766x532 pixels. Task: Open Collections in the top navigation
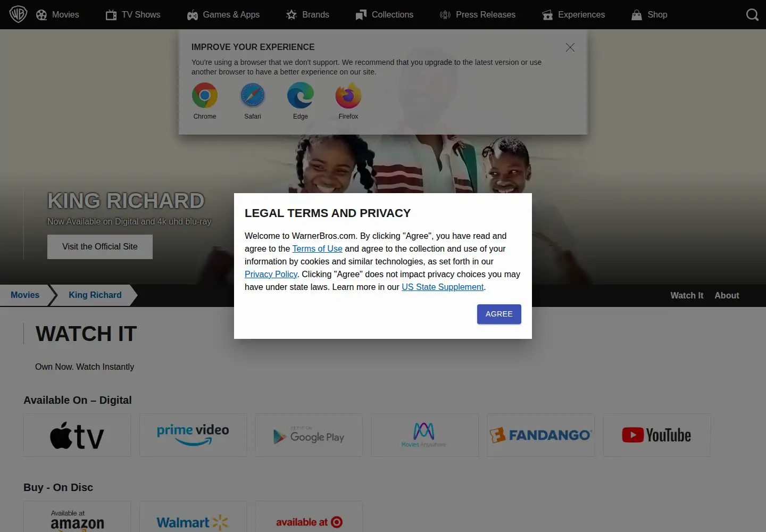point(385,15)
